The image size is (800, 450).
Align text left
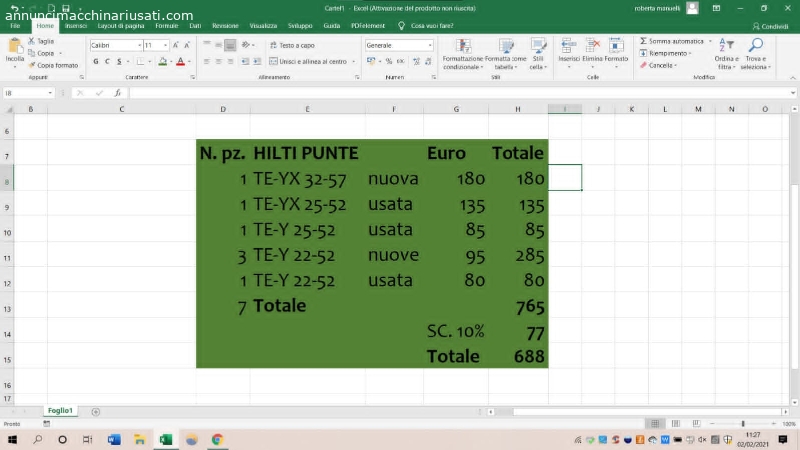[207, 61]
